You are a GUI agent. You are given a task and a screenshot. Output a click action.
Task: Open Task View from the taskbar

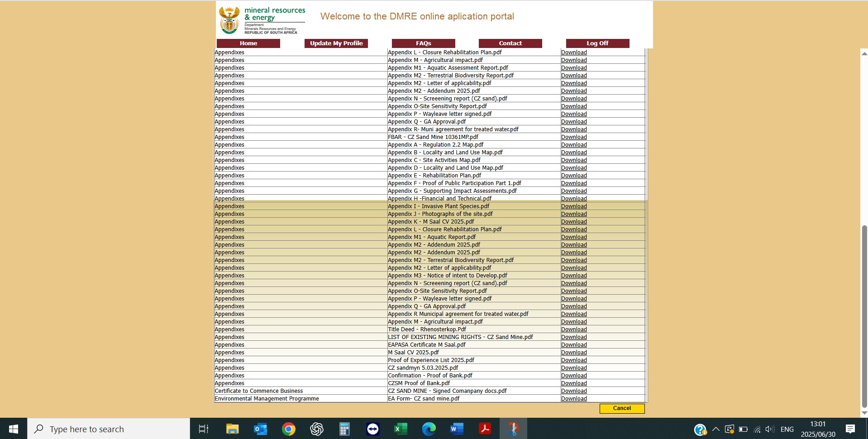(x=204, y=429)
